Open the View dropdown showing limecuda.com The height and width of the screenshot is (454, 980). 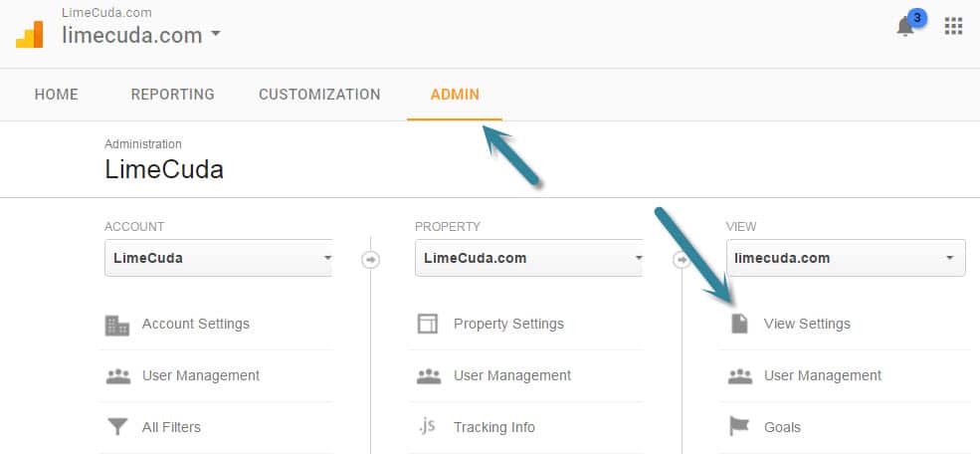[846, 258]
